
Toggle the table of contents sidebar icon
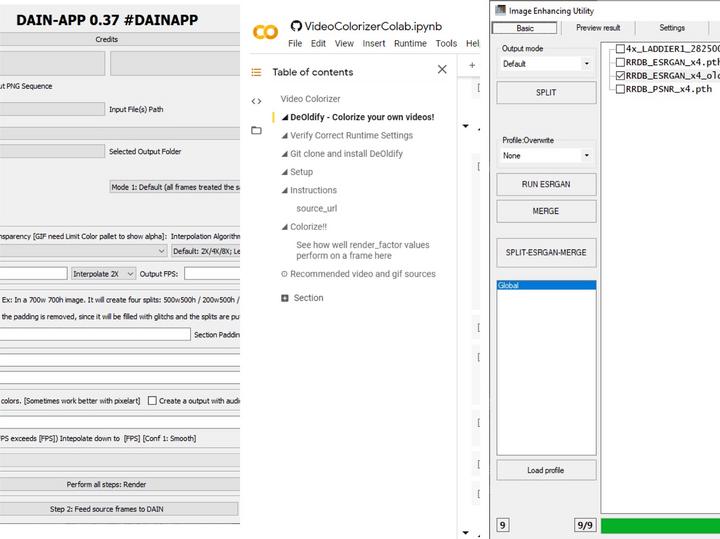[256, 72]
